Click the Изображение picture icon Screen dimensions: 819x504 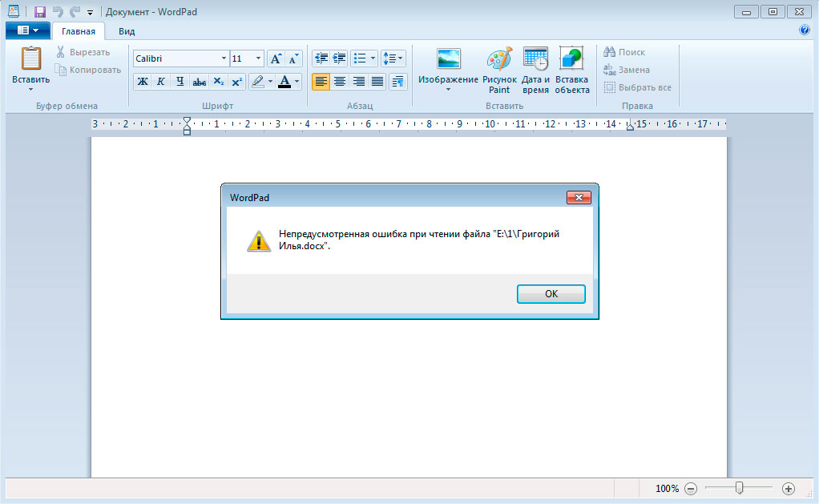point(448,59)
